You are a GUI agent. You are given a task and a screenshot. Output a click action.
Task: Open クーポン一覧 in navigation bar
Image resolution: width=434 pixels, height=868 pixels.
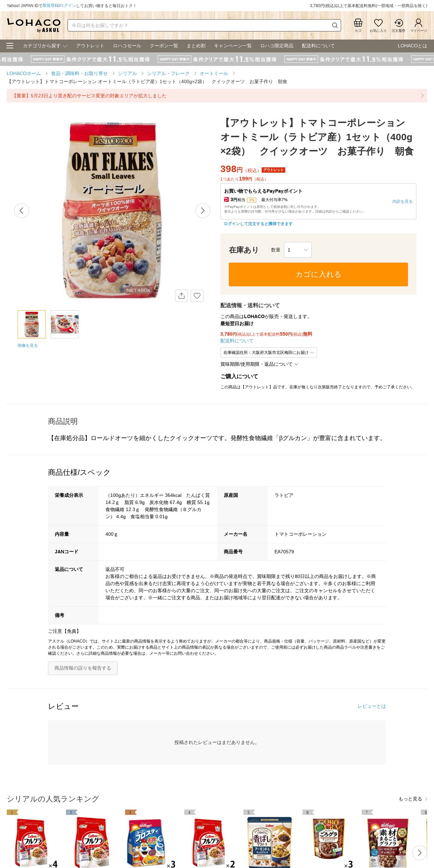(x=164, y=46)
